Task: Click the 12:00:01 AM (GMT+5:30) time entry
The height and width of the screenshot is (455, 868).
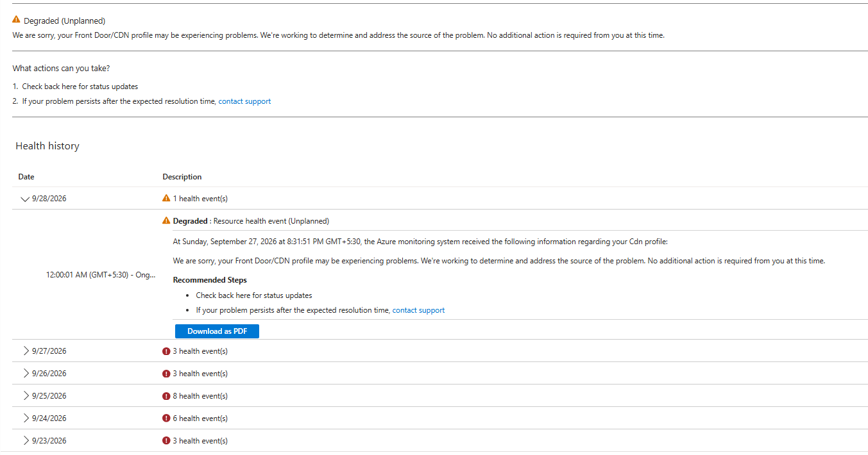Action: coord(101,274)
